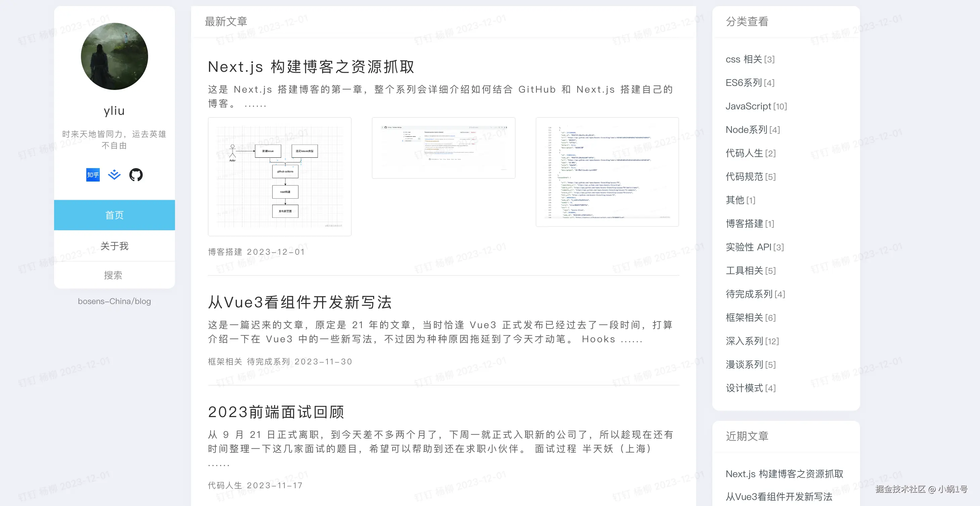Screen dimensions: 980x506
Task: Click the 博客搭建 tag under first article
Action: (225, 252)
